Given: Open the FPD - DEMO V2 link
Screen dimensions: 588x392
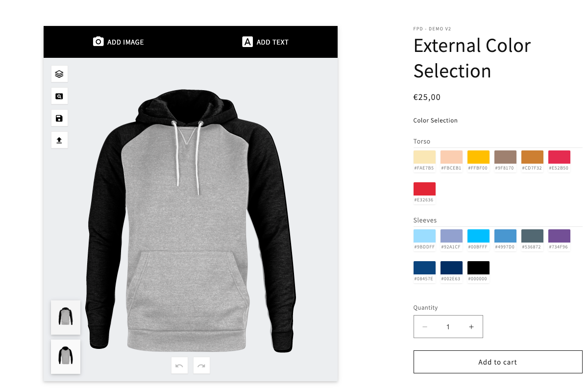Looking at the screenshot, I should click(433, 29).
